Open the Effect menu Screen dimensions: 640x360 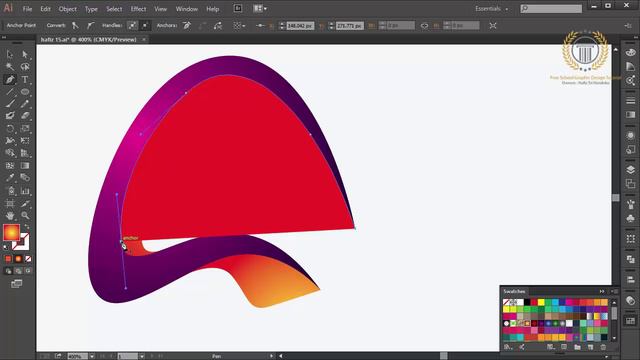(138, 9)
